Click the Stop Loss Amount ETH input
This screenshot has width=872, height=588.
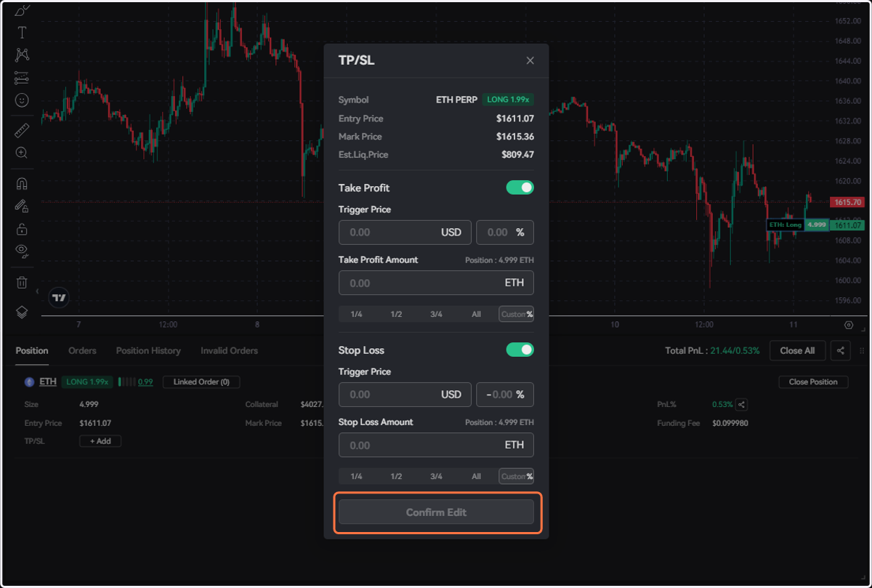[436, 445]
